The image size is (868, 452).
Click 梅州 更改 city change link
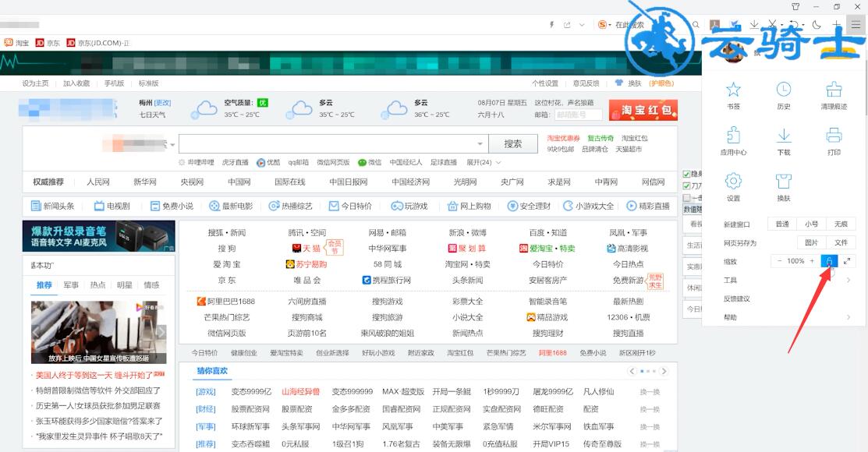[x=163, y=103]
